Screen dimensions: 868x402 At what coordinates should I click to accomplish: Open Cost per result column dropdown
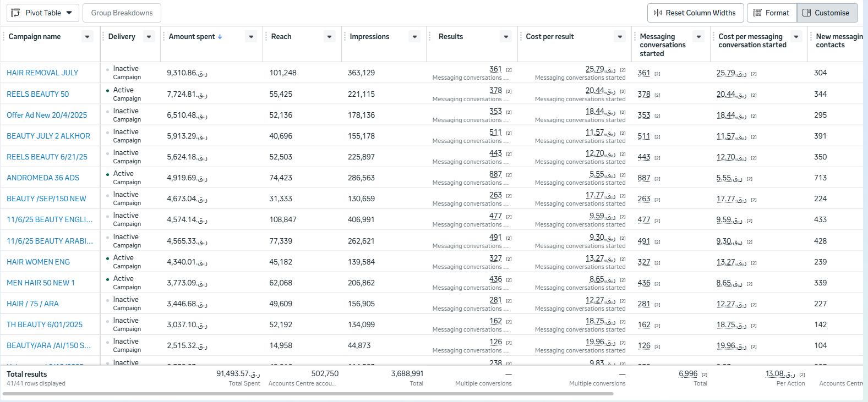(x=620, y=37)
